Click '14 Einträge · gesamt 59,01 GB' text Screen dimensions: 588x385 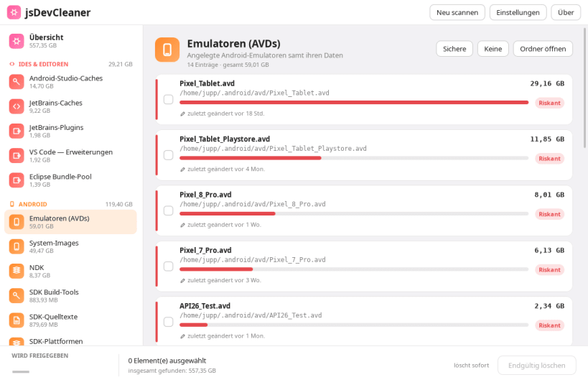click(228, 65)
